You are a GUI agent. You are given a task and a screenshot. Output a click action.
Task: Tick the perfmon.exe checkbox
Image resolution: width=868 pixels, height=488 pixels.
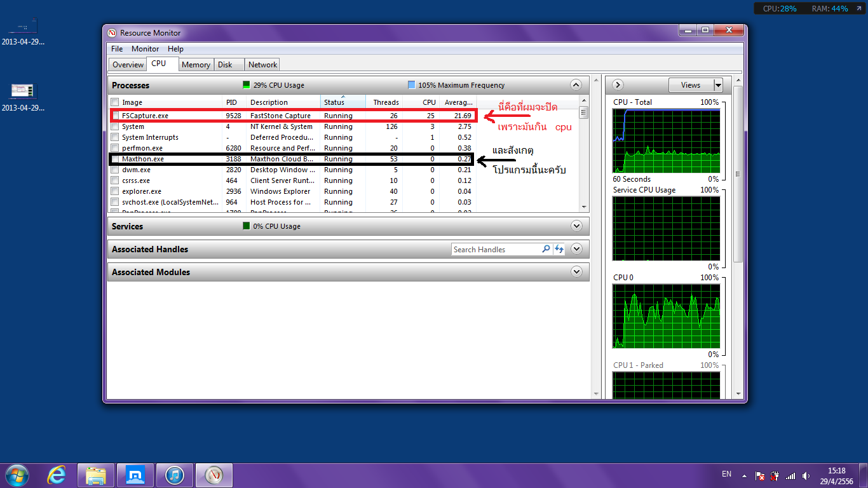115,148
